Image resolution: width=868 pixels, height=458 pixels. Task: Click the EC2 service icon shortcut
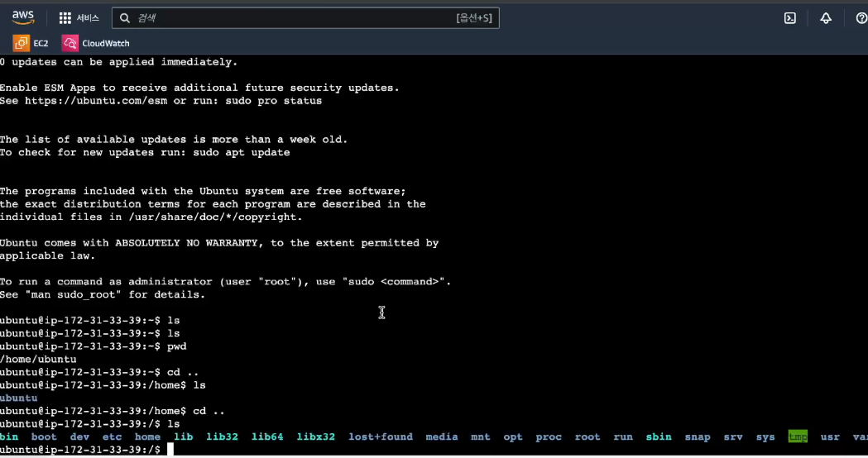pos(21,43)
